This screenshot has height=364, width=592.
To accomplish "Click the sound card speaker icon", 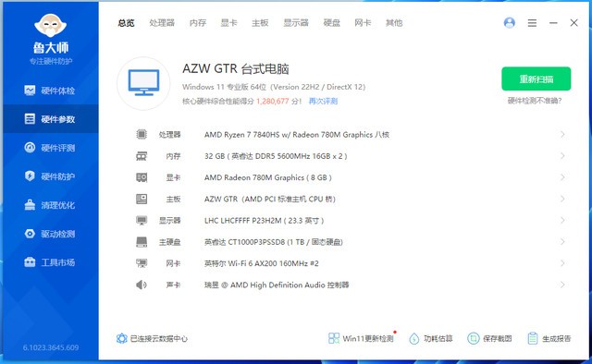I will [x=142, y=285].
